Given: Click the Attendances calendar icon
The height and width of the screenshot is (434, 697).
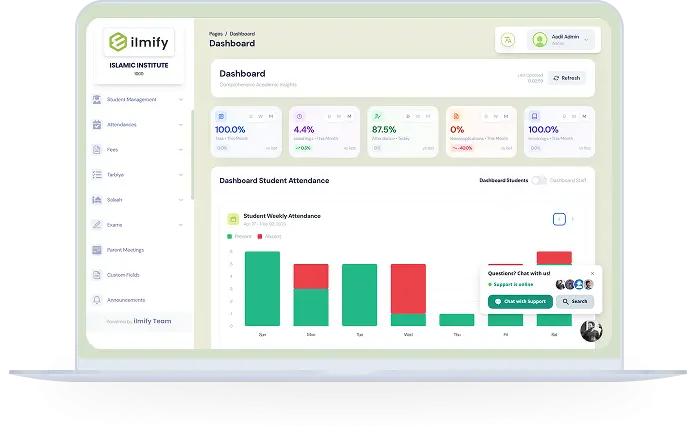Looking at the screenshot, I should pos(96,125).
